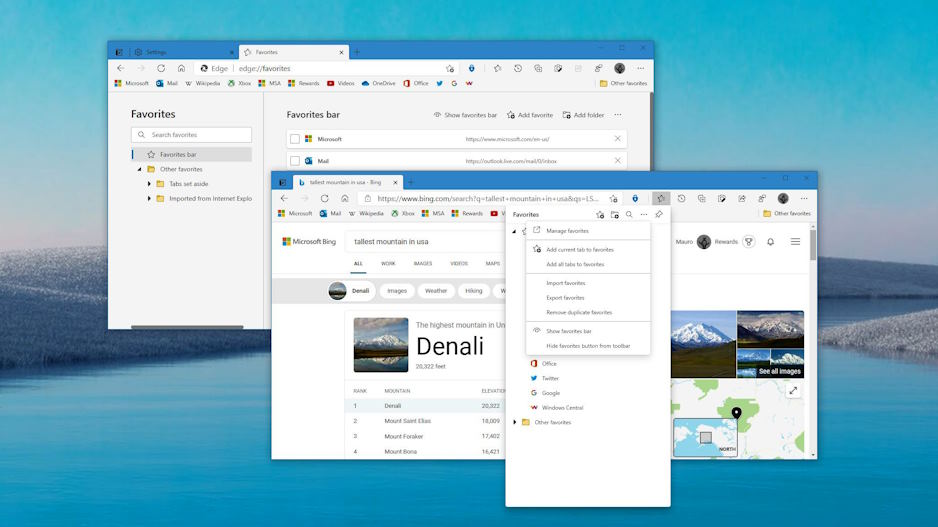Select Add current tab to favorites

coord(588,249)
